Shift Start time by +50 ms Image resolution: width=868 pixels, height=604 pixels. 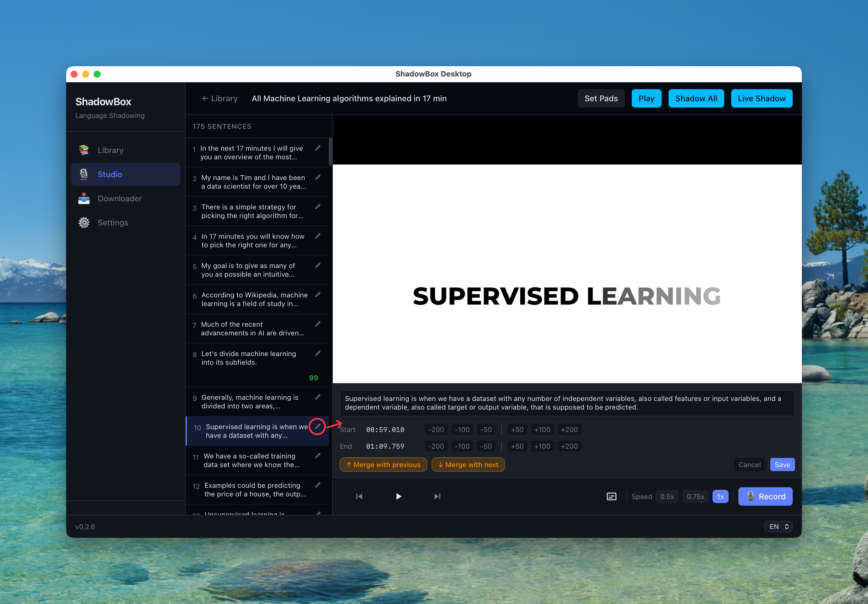coord(517,430)
